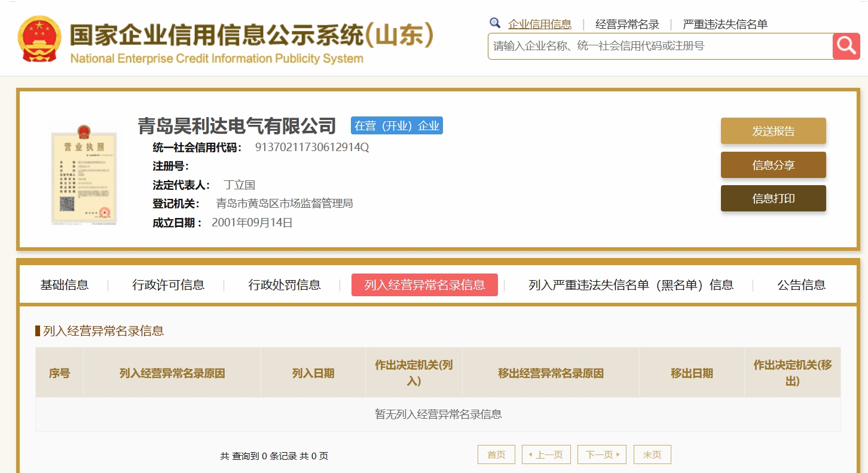Open the business license thumbnail image
This screenshot has height=473, width=868.
pyautogui.click(x=84, y=174)
